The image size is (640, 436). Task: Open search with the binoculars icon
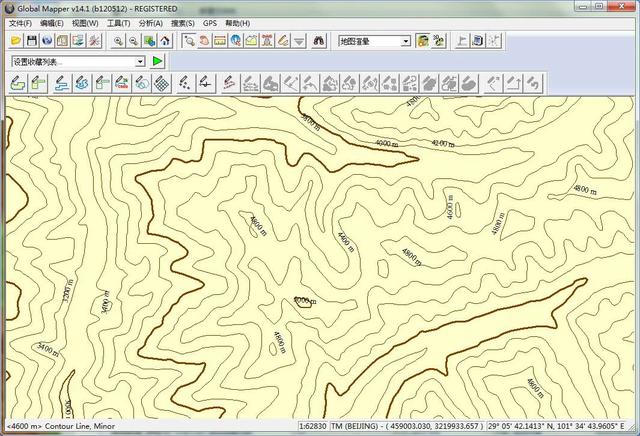(x=319, y=41)
